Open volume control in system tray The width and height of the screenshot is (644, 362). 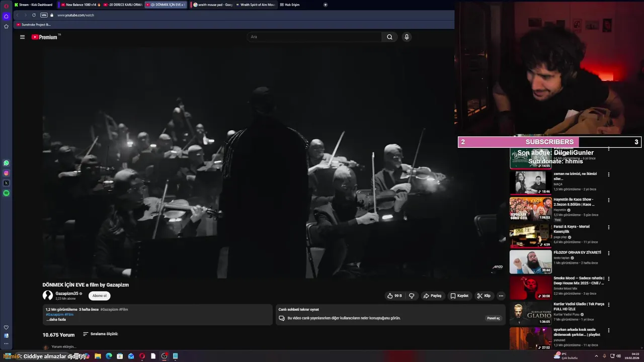pos(618,356)
